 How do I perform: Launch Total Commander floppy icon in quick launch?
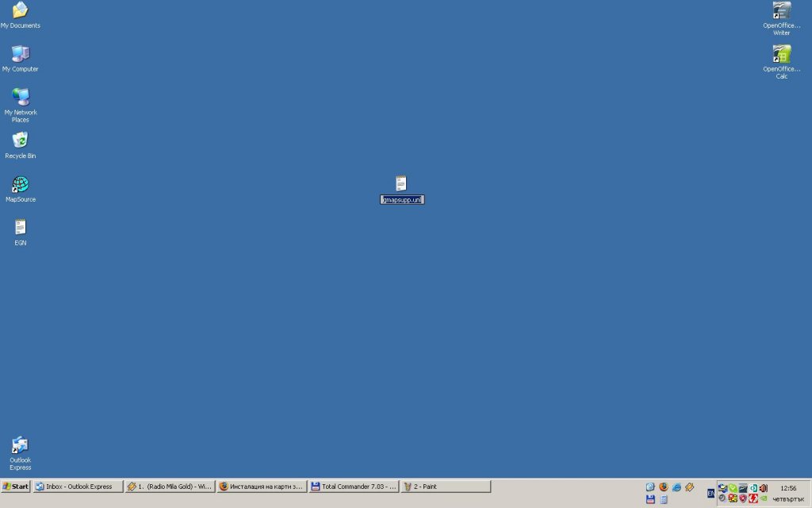point(650,499)
